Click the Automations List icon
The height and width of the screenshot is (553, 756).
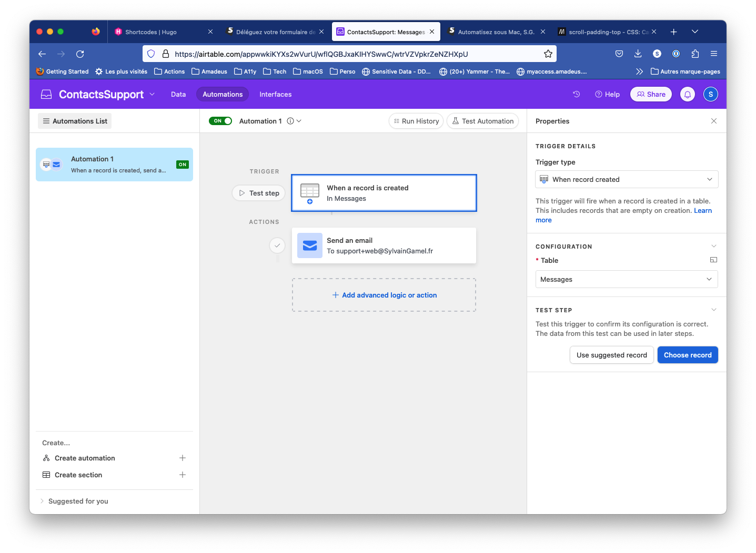click(47, 121)
